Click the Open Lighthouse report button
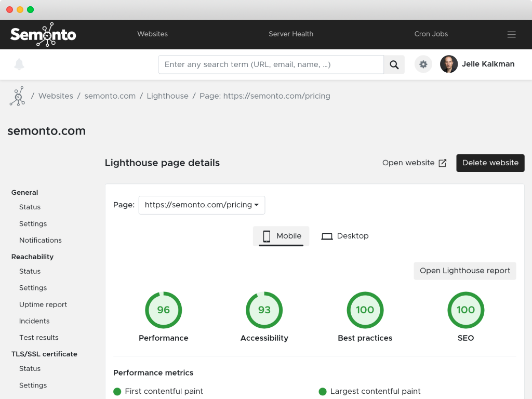Screen dimensions: 532x399 pyautogui.click(x=464, y=271)
